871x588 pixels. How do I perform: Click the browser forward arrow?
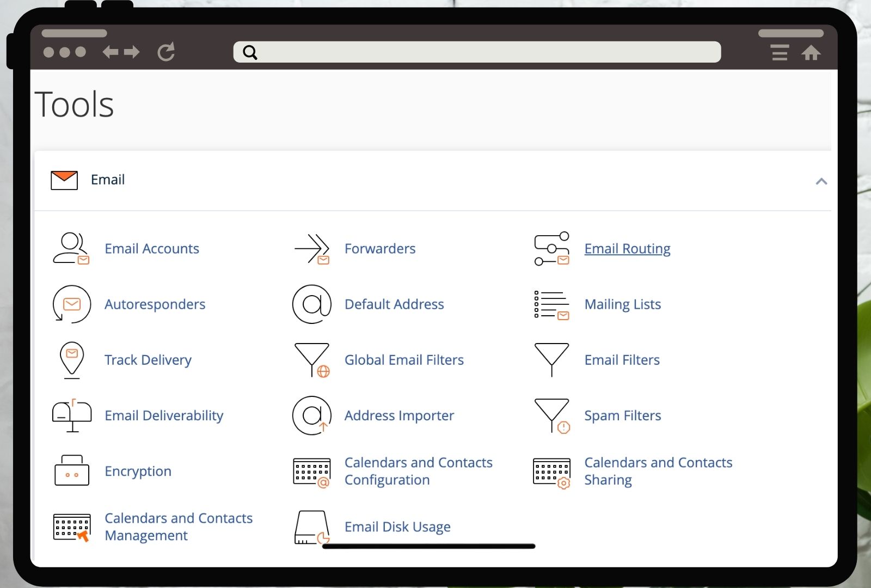(x=132, y=52)
